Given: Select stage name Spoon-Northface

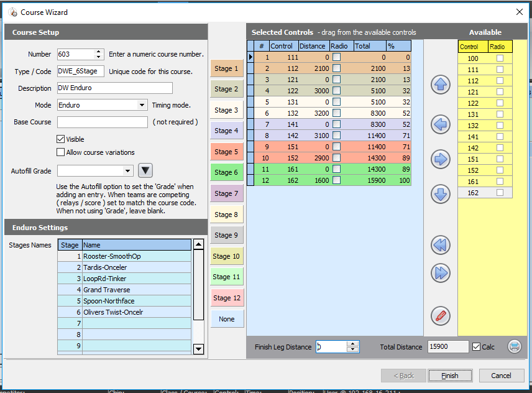Looking at the screenshot, I should [x=137, y=301].
